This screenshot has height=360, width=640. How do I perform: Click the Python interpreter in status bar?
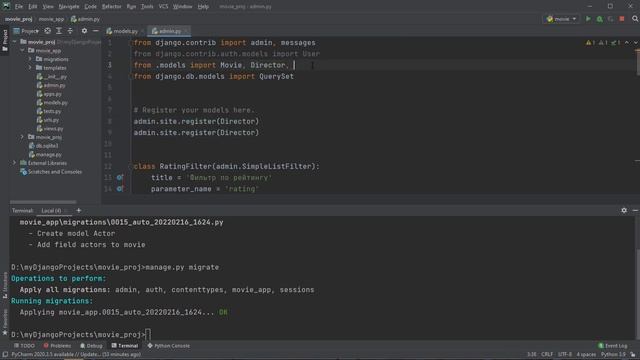[613, 354]
